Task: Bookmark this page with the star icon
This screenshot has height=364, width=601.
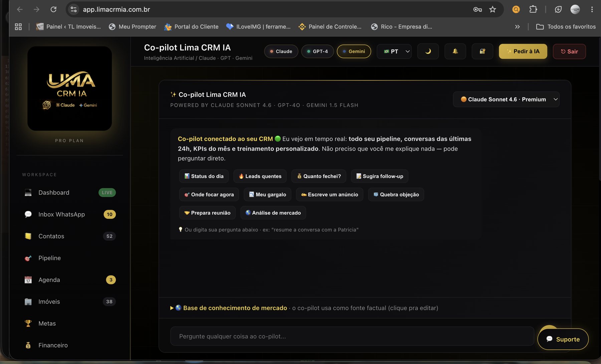Action: [492, 9]
